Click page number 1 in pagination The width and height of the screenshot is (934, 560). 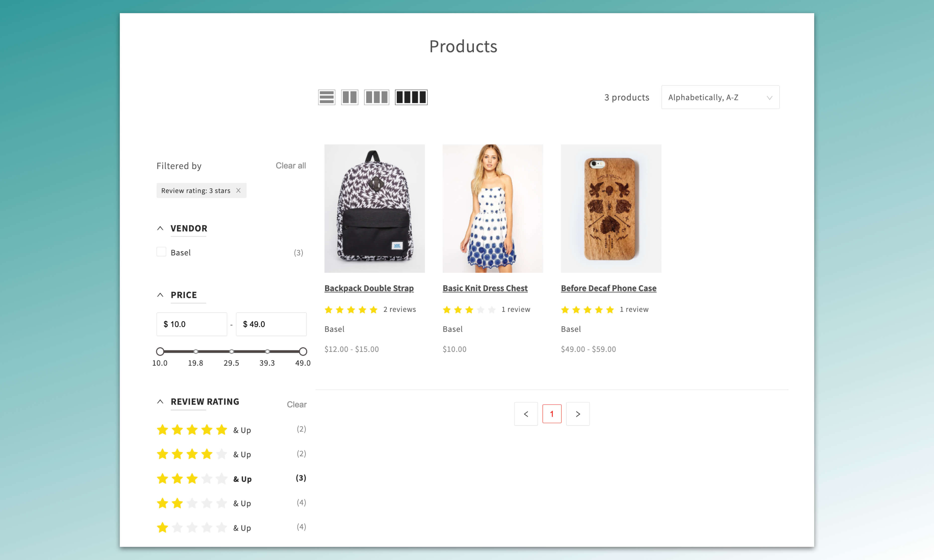tap(552, 414)
